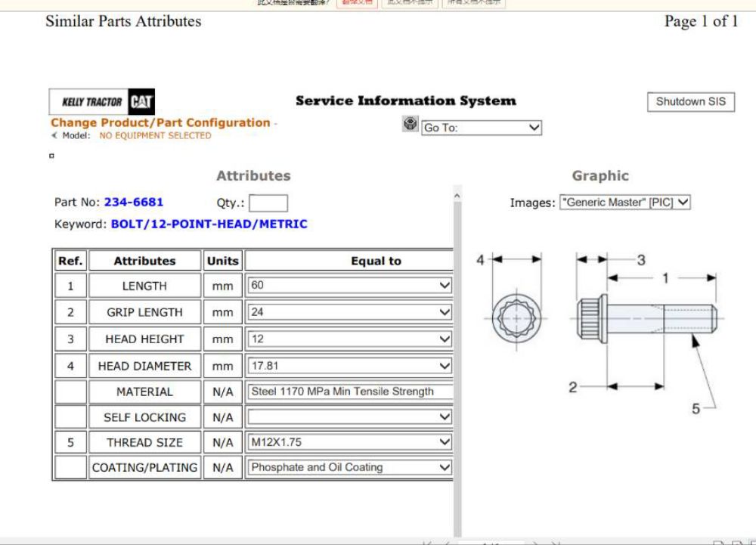756x545 pixels.
Task: Click the Service Information System title
Action: click(x=405, y=101)
